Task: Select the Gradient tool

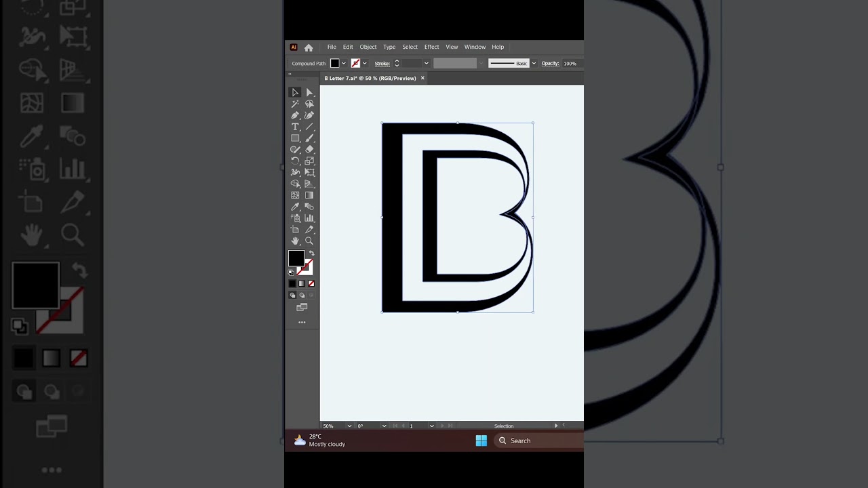Action: point(309,195)
